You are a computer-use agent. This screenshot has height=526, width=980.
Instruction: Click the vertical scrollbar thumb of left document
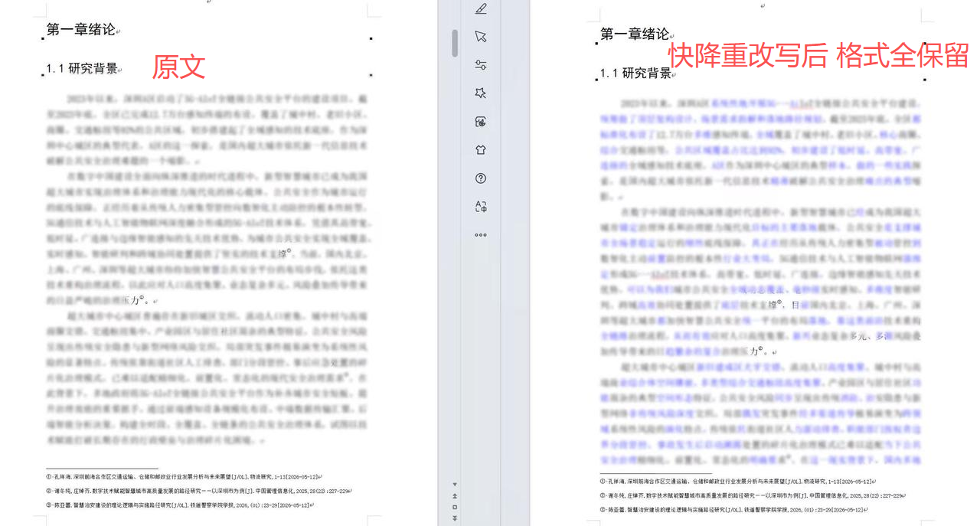(x=455, y=43)
